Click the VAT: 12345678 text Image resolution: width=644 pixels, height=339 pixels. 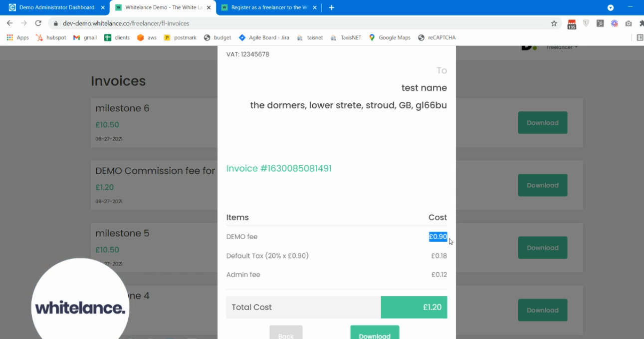pyautogui.click(x=248, y=54)
